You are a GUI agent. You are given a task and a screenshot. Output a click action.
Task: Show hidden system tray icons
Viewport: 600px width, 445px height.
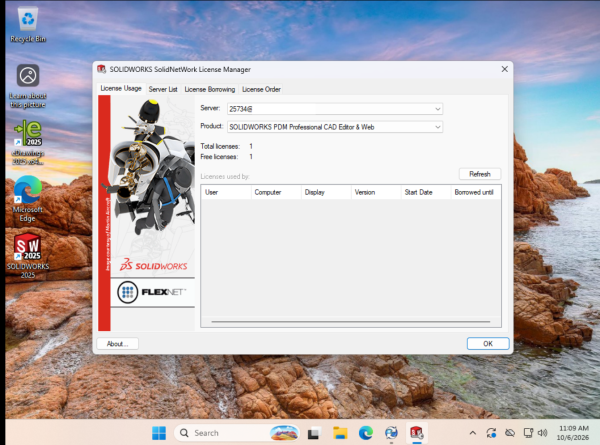(x=473, y=433)
